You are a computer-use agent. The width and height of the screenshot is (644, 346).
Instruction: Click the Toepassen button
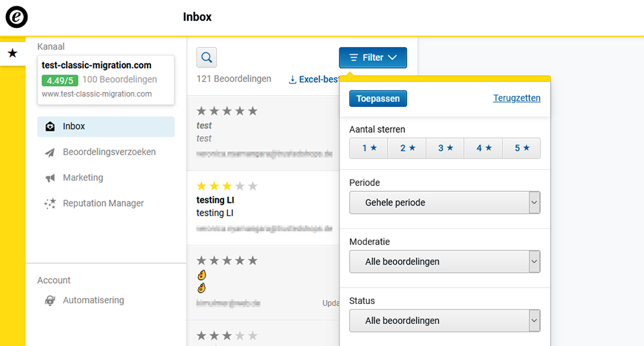point(378,98)
